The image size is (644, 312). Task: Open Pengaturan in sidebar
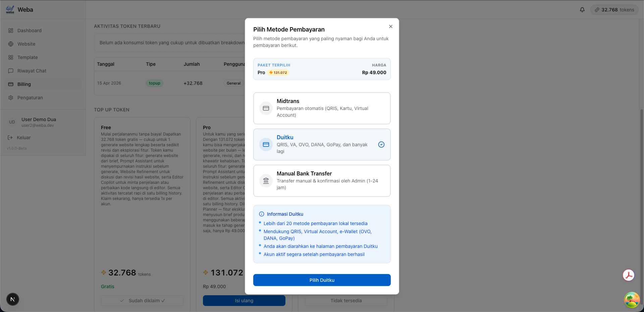click(43, 98)
